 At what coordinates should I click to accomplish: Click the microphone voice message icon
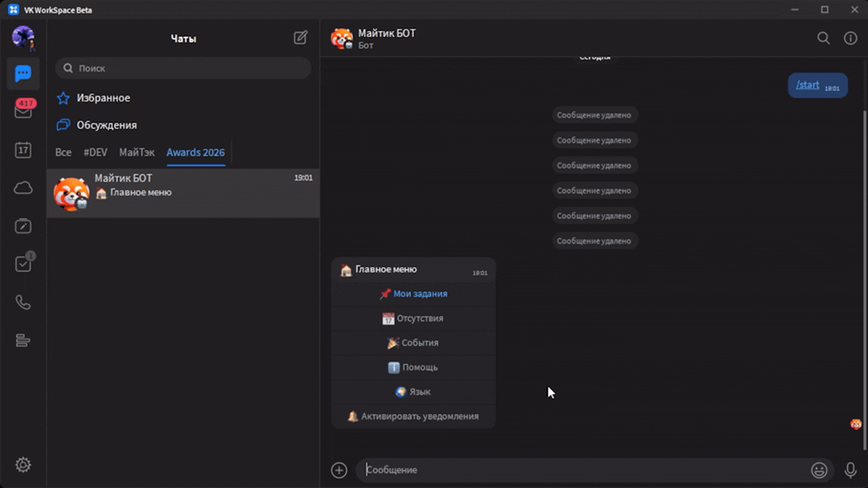850,470
